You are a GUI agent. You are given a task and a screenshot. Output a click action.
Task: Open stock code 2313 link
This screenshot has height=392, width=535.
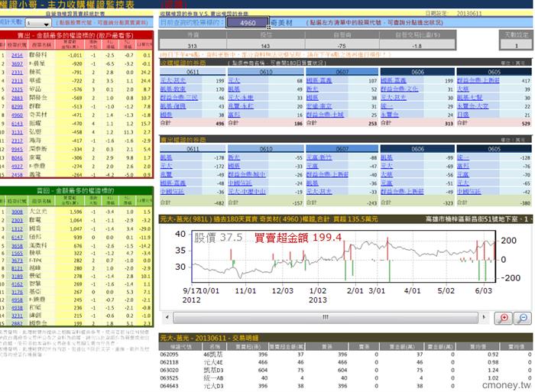(17, 81)
